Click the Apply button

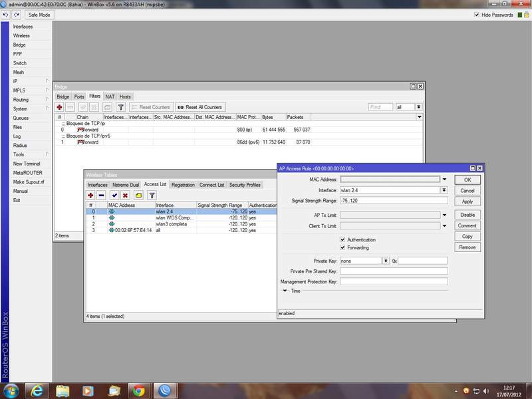coord(467,201)
